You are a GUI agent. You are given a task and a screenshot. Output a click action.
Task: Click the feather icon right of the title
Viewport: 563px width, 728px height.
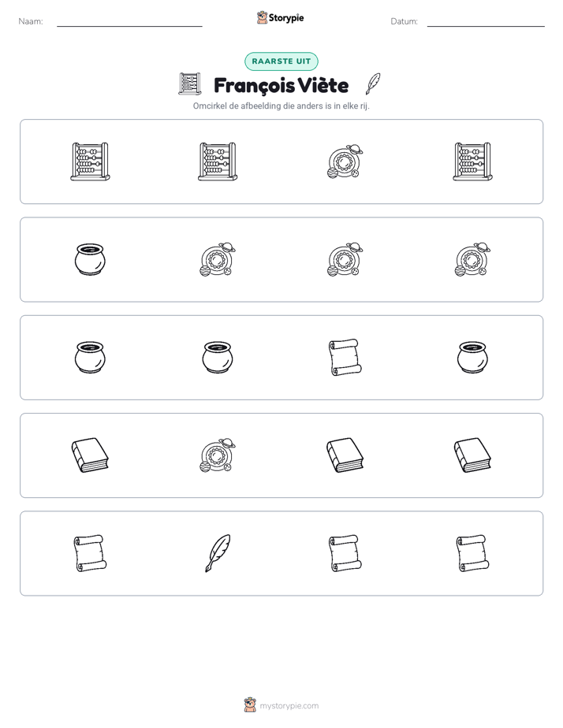pos(373,84)
